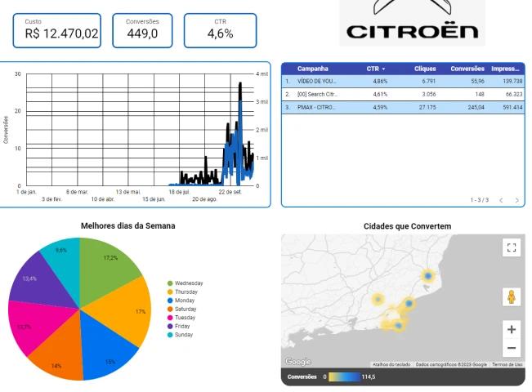Click Thursday orange-yellow legend swatch
This screenshot has height=392, width=532.
pos(170,292)
